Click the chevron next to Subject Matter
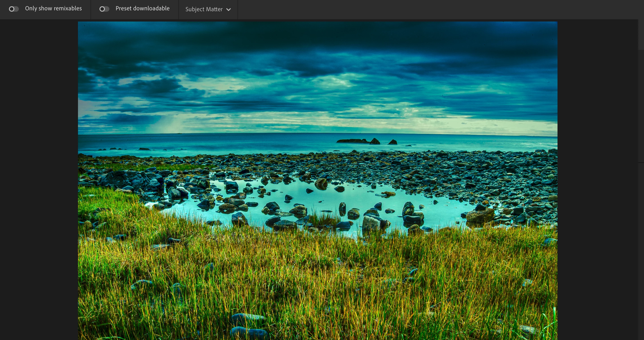The width and height of the screenshot is (644, 340). (228, 9)
